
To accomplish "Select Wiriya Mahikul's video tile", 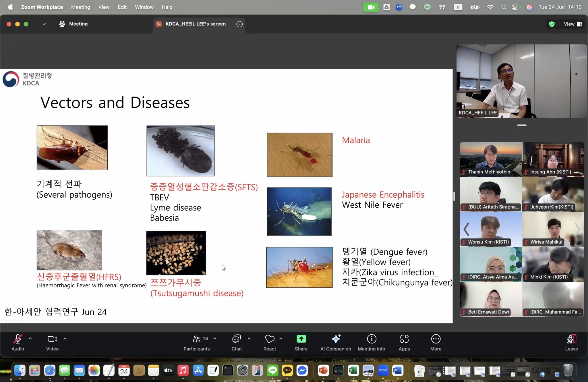I will (x=553, y=229).
